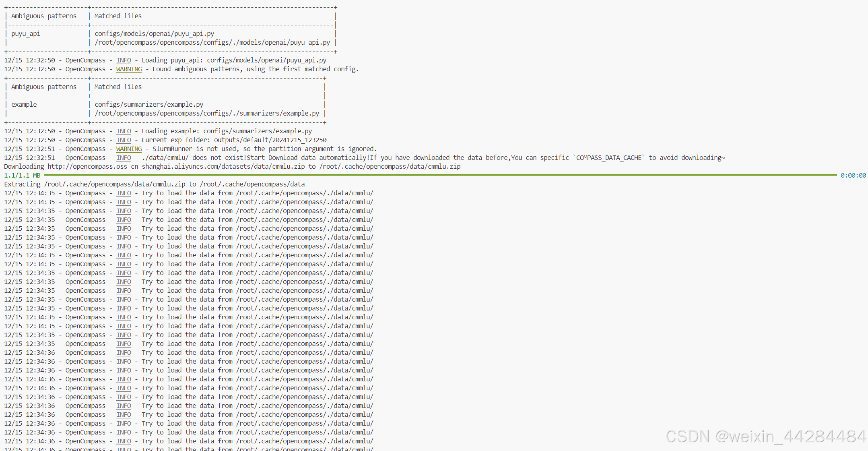Click the CSDN @weixin_44284484 watermark
The image size is (868, 451).
765,437
